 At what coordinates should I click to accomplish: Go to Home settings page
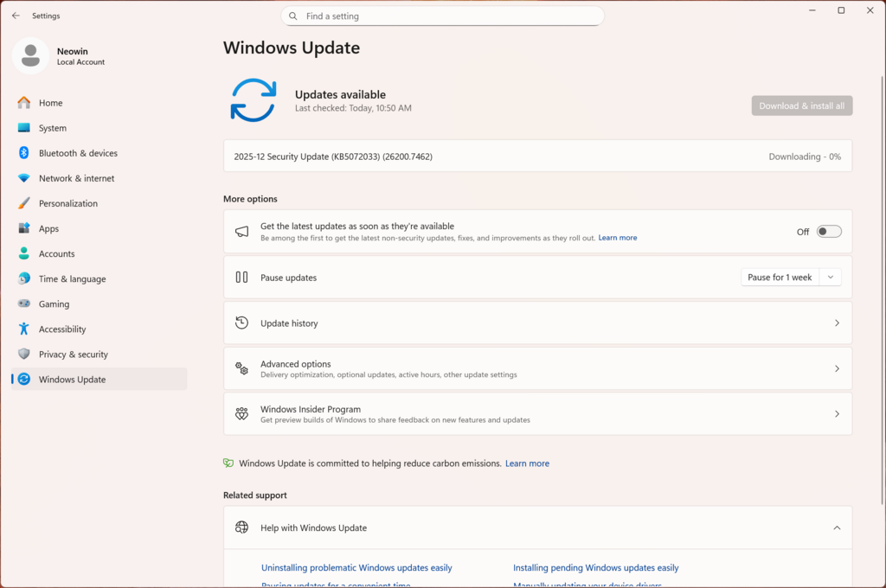100,103
